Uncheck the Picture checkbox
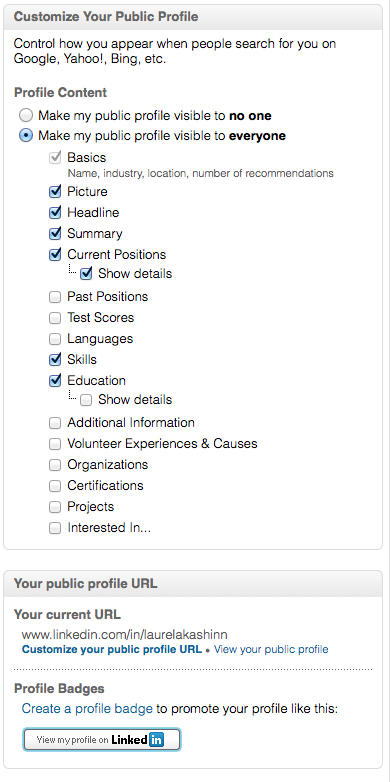Image resolution: width=390 pixels, height=782 pixels. coord(55,192)
